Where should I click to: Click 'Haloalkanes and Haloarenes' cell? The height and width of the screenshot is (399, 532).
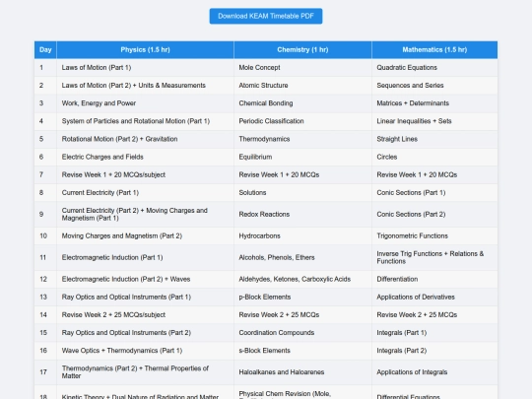[302, 372]
